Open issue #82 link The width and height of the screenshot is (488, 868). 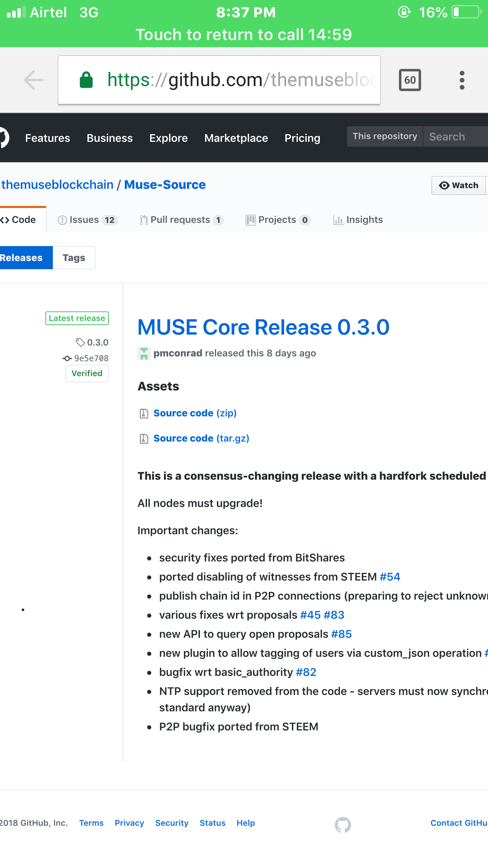(306, 672)
